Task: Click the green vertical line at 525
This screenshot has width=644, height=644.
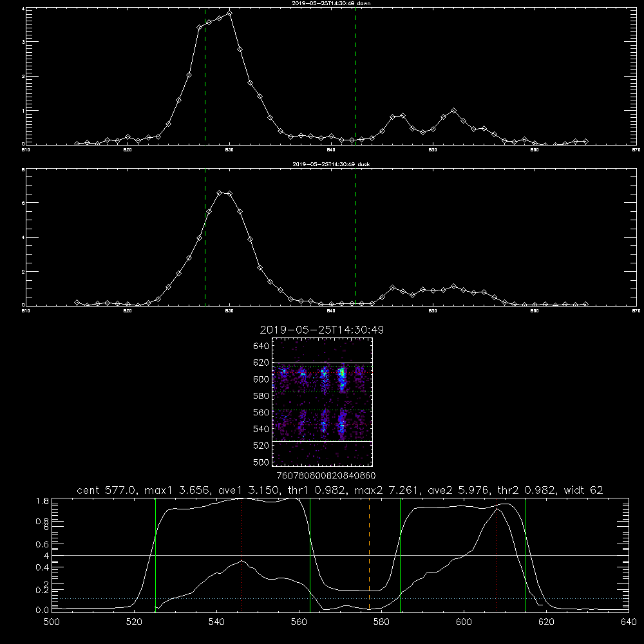Action: (155, 555)
